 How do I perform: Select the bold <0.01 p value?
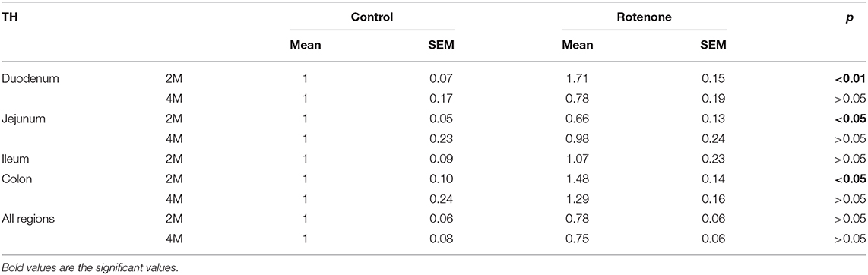pos(850,78)
